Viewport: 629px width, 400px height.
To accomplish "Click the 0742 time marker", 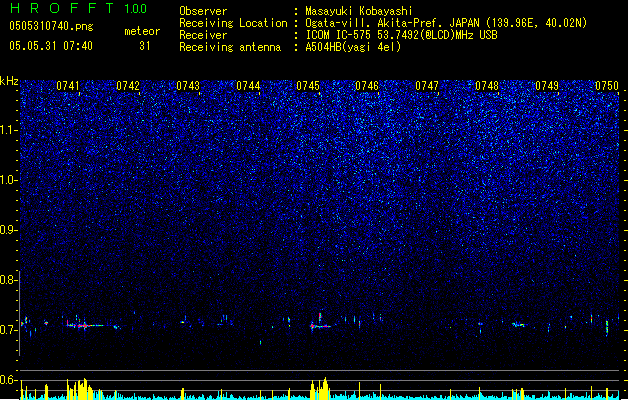I will [x=128, y=86].
